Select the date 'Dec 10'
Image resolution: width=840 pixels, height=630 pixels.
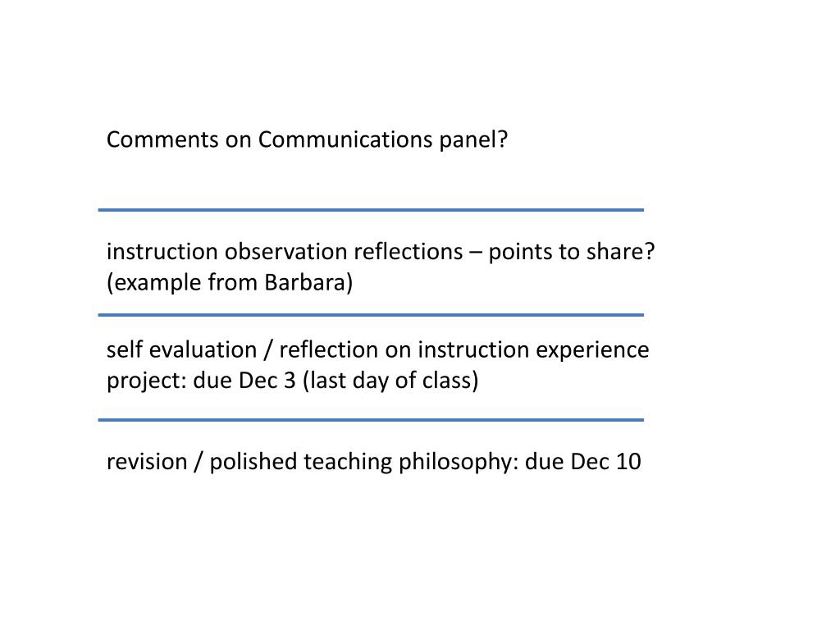(x=605, y=462)
